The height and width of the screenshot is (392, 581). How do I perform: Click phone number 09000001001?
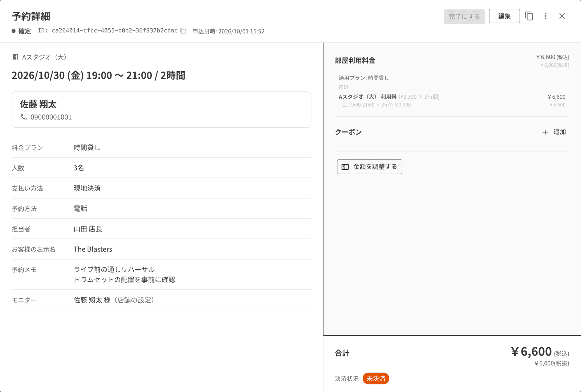click(51, 117)
